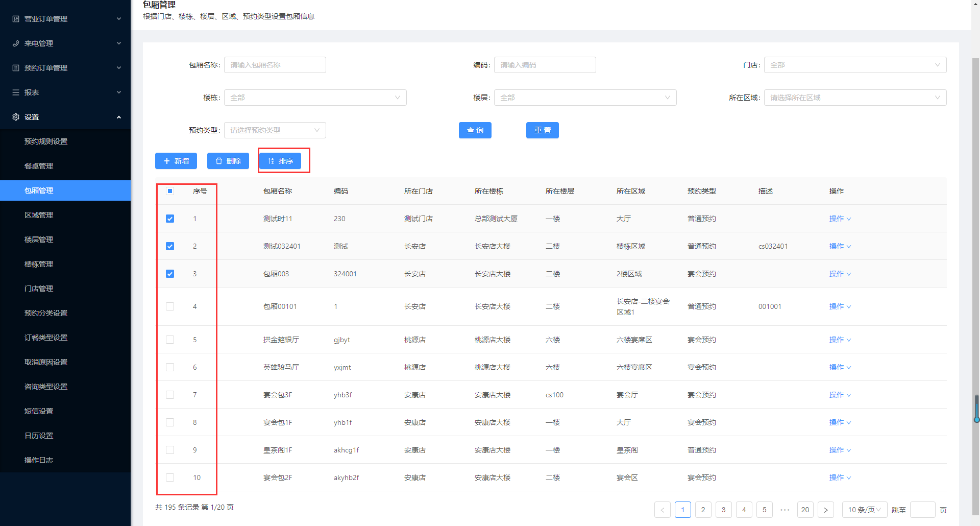Click the 包厢名称 input field
The width and height of the screenshot is (980, 526).
[275, 65]
